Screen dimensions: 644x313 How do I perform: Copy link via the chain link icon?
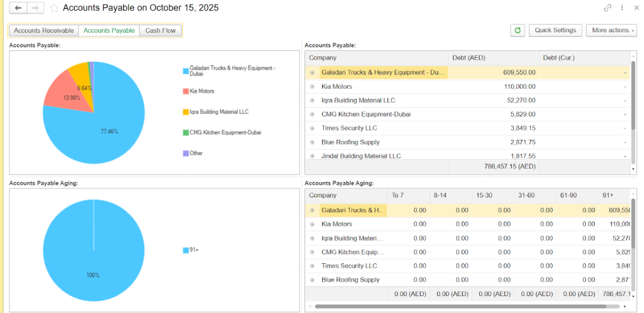608,8
